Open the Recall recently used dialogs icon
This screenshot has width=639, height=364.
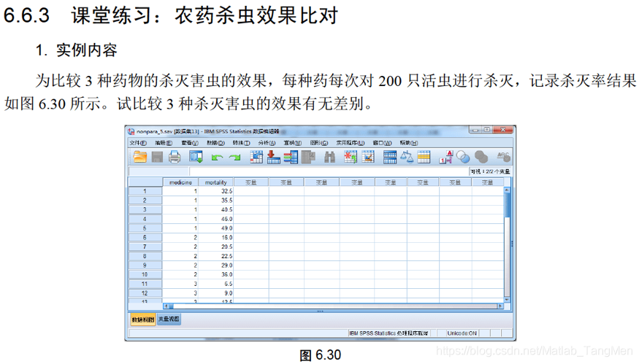tap(196, 157)
